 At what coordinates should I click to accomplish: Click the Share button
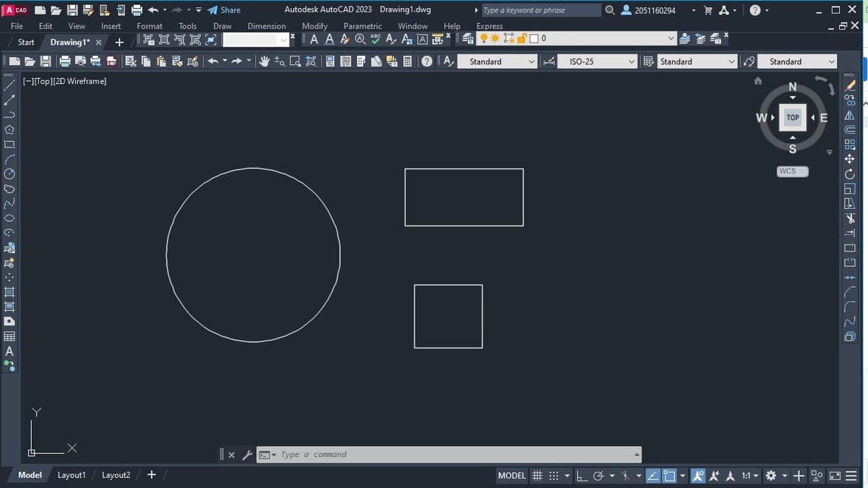pyautogui.click(x=224, y=10)
